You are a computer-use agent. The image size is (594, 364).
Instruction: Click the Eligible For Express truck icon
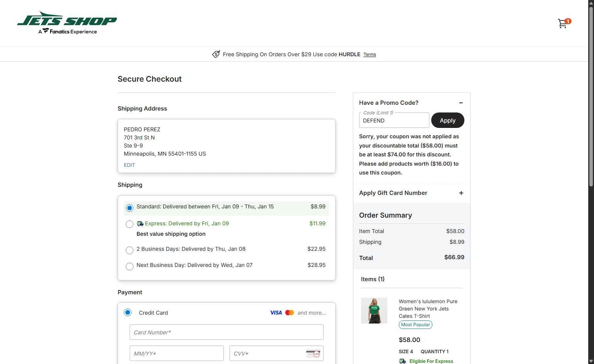point(402,361)
